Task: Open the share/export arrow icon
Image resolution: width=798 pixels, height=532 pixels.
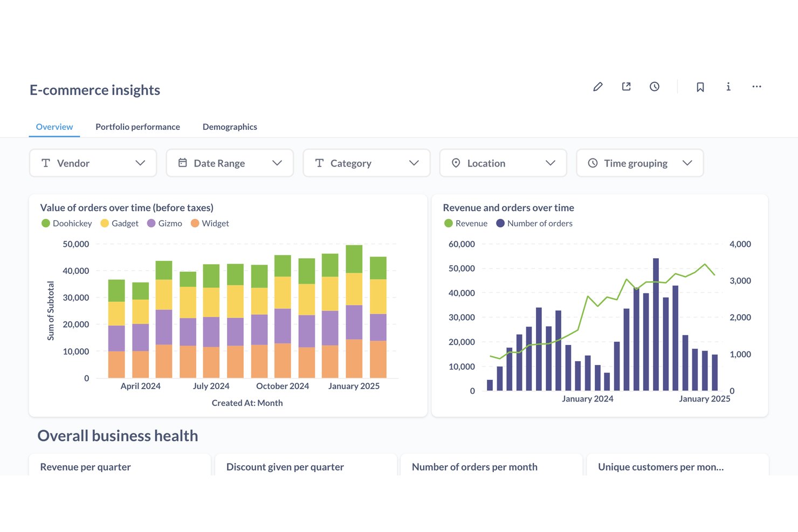Action: pyautogui.click(x=626, y=87)
